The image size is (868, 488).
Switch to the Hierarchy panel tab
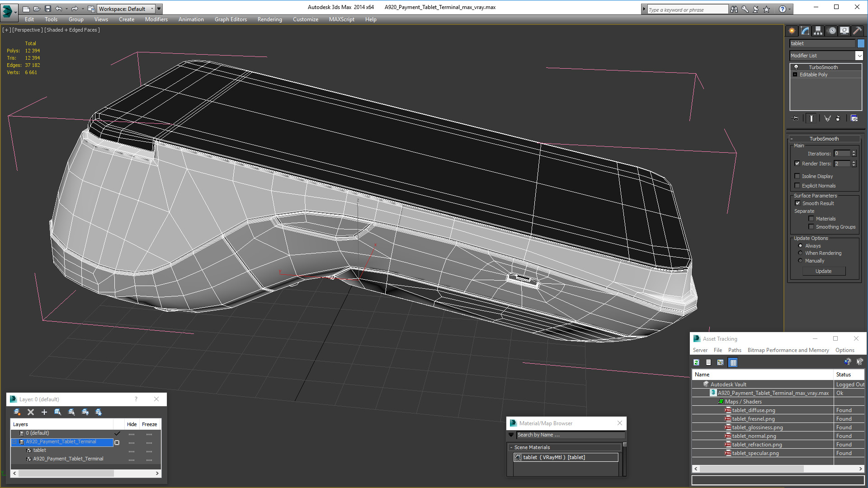coord(818,31)
